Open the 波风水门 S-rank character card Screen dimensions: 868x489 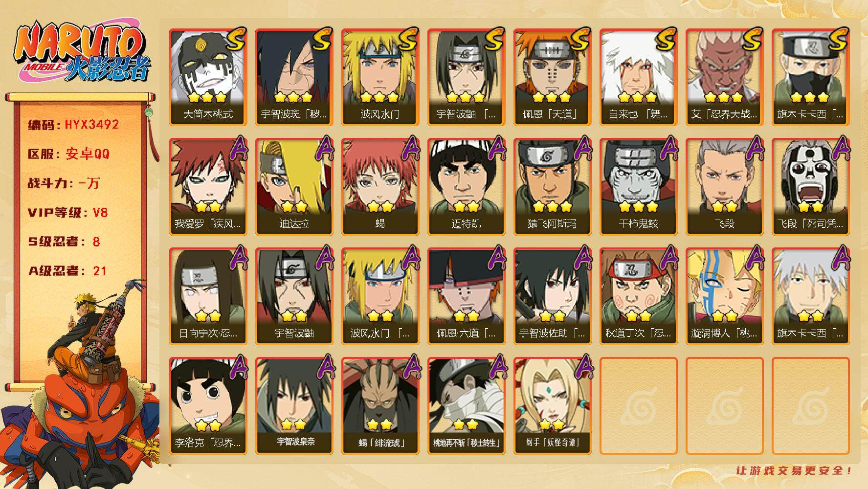380,77
